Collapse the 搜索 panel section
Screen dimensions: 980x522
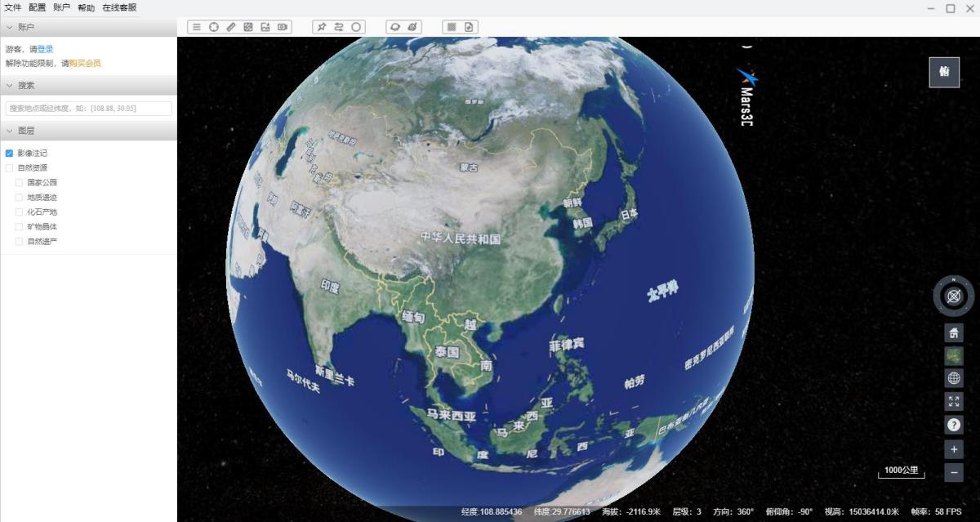(x=9, y=85)
